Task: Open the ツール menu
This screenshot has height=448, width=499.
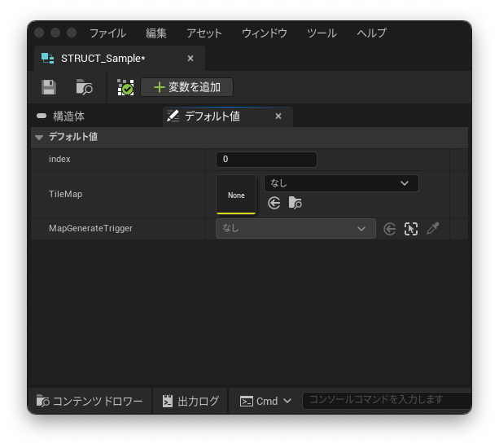Action: 322,33
